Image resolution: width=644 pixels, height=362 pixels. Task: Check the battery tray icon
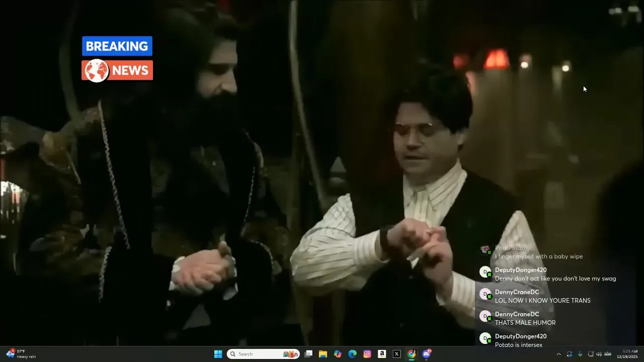click(608, 354)
